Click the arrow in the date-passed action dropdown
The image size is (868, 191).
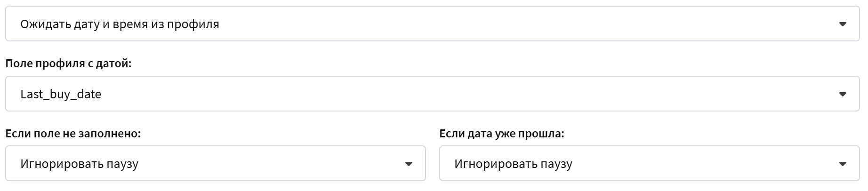tap(843, 164)
